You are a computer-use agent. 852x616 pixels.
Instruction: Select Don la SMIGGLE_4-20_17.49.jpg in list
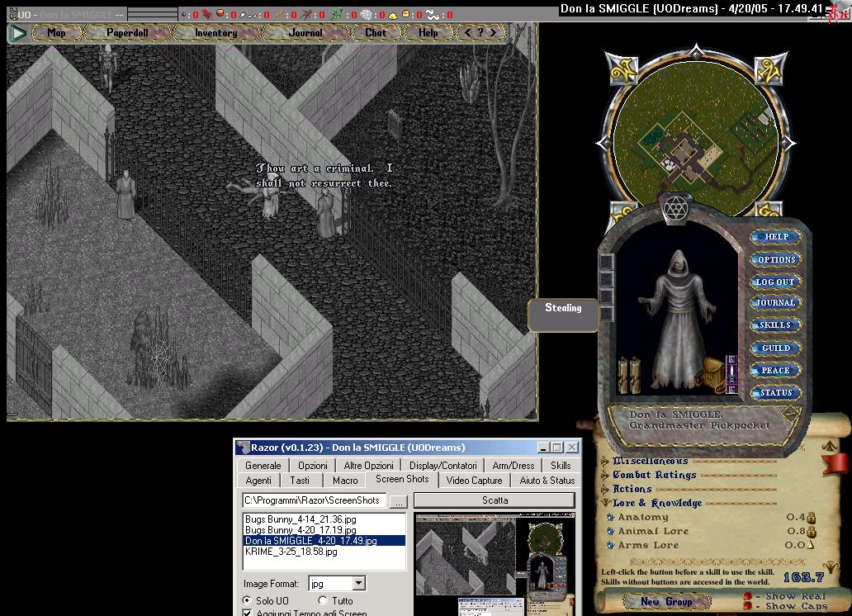324,540
